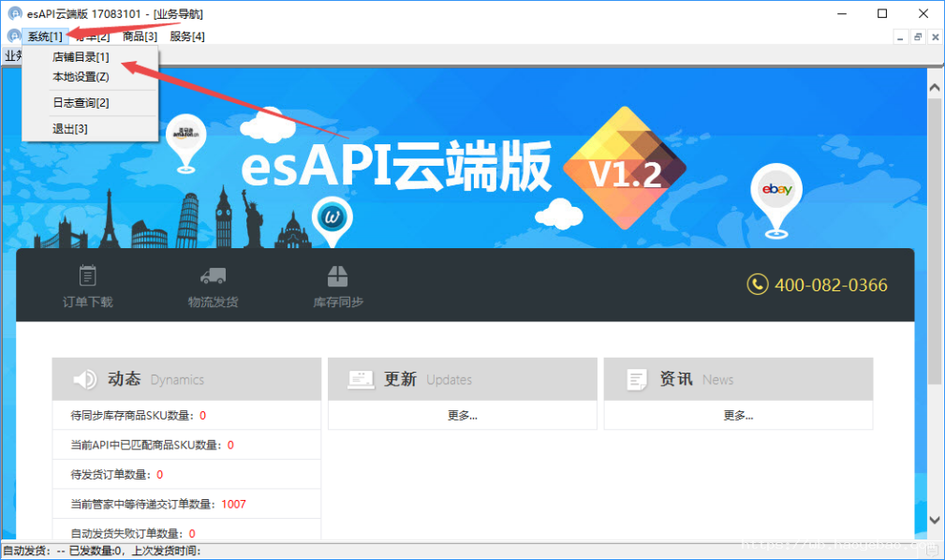Click the 动态 Dynamics panel header
Image resolution: width=945 pixels, height=560 pixels.
coord(186,379)
